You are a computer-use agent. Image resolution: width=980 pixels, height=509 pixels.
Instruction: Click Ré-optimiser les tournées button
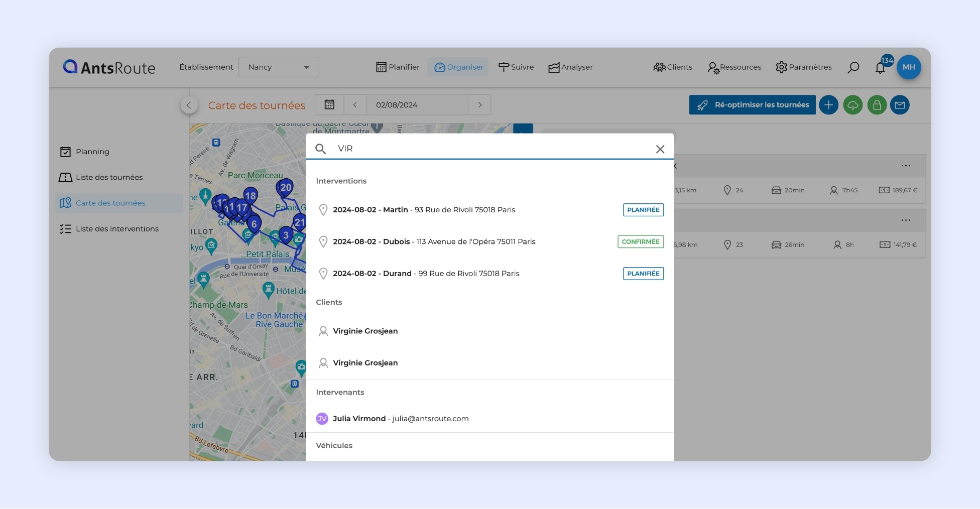pyautogui.click(x=752, y=105)
